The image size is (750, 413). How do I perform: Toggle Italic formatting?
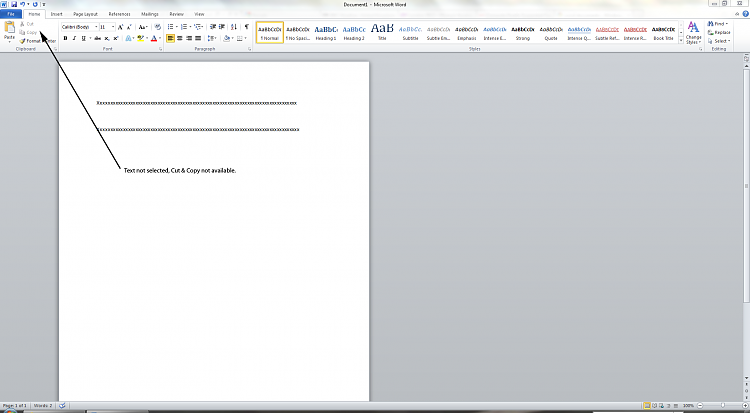click(x=74, y=38)
